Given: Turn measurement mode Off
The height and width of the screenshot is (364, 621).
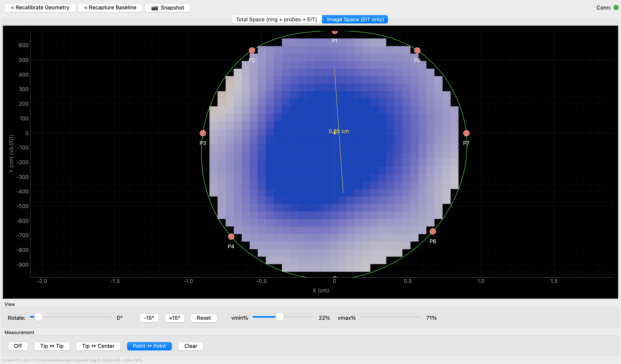Looking at the screenshot, I should (x=18, y=346).
